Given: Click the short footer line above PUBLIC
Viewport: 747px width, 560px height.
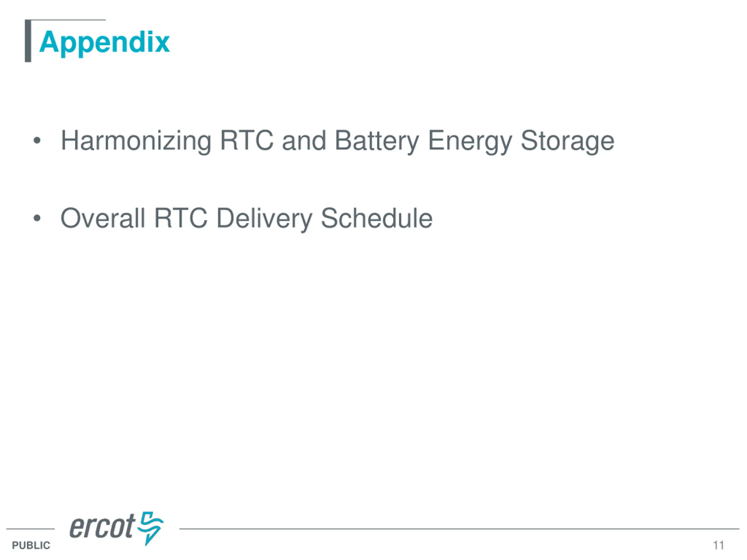Looking at the screenshot, I should 30,529.
